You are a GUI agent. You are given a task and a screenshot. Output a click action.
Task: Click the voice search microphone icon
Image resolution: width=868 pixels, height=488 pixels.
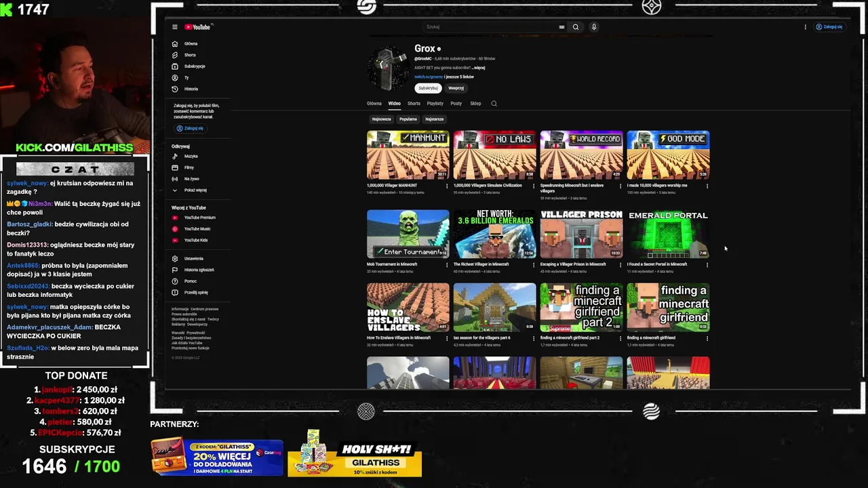coord(594,27)
